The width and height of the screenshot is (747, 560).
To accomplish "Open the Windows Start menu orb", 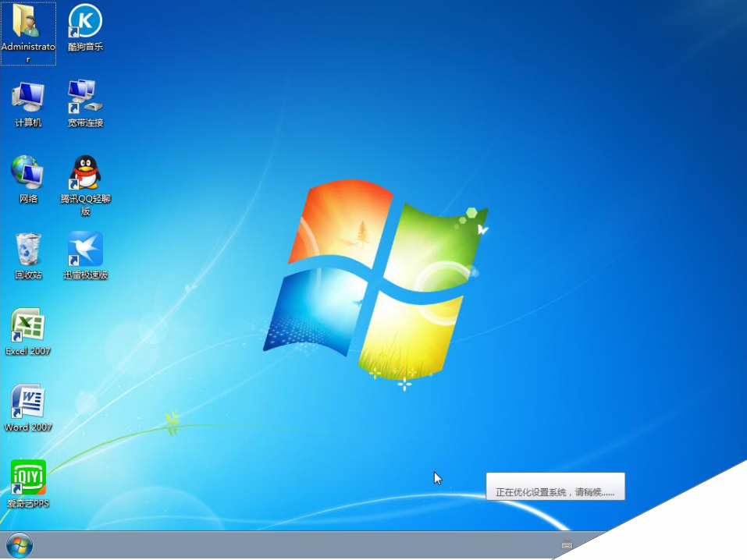I will tap(20, 546).
